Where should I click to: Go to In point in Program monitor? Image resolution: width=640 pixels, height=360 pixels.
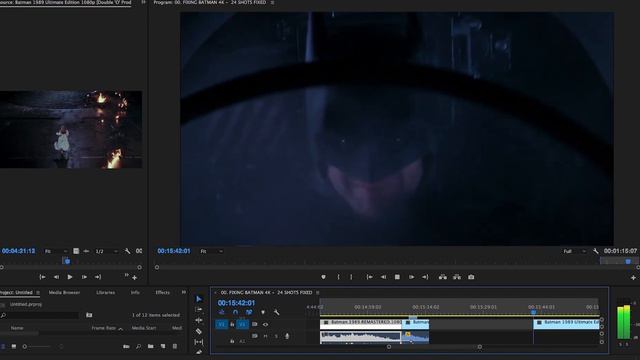[369, 277]
